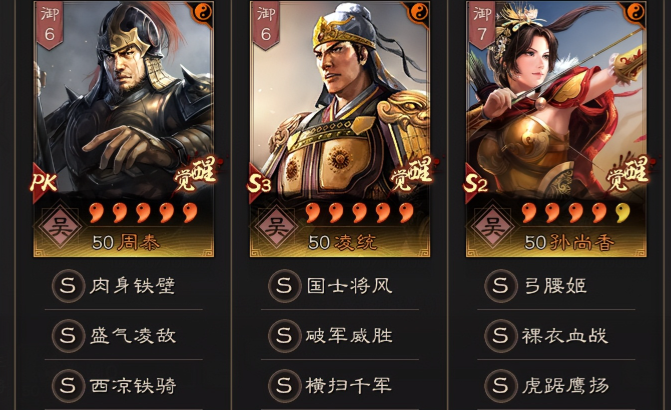Viewport: 671px width, 410px height.
Task: Click the PK badge on 周泰's card
Action: 43,183
